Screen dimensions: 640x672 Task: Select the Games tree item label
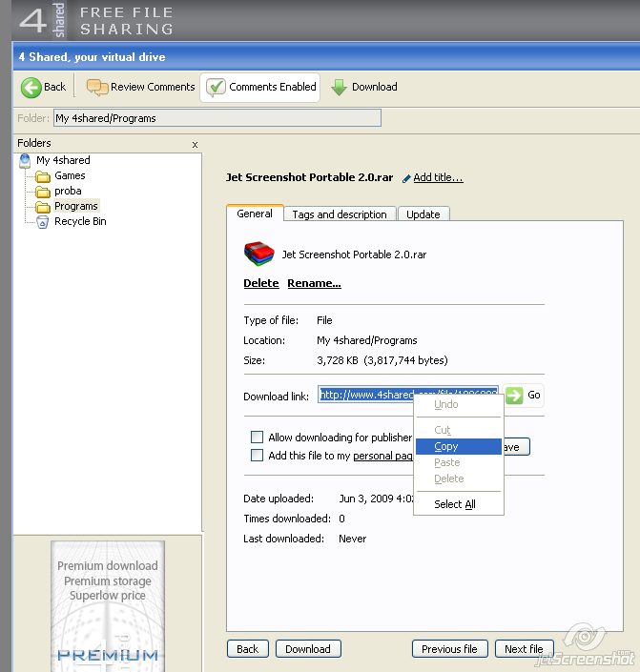(70, 175)
